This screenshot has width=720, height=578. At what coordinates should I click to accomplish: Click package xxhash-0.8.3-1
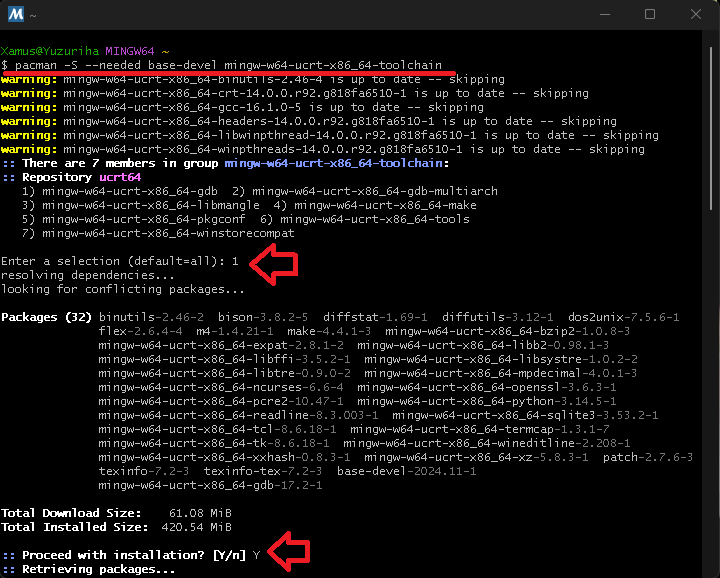tap(225, 457)
